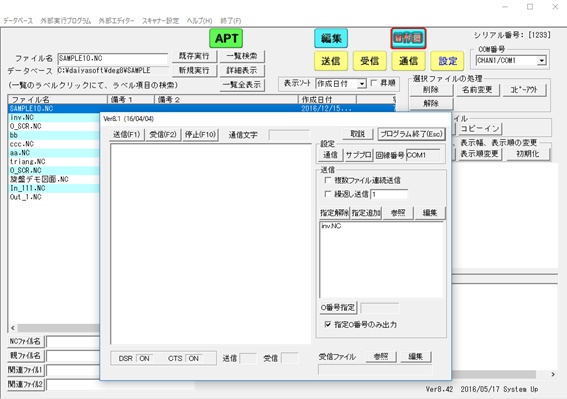
Task: Click the 繰返し送信 count field
Action: pyautogui.click(x=389, y=194)
